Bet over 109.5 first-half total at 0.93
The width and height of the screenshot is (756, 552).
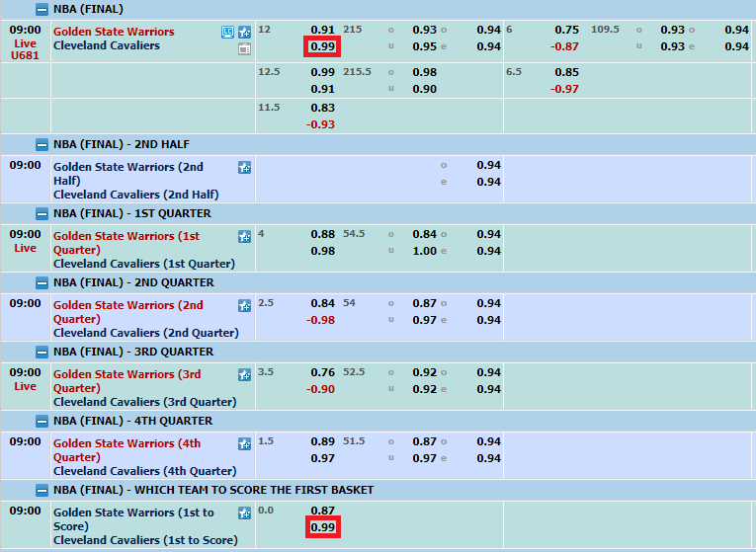click(673, 30)
